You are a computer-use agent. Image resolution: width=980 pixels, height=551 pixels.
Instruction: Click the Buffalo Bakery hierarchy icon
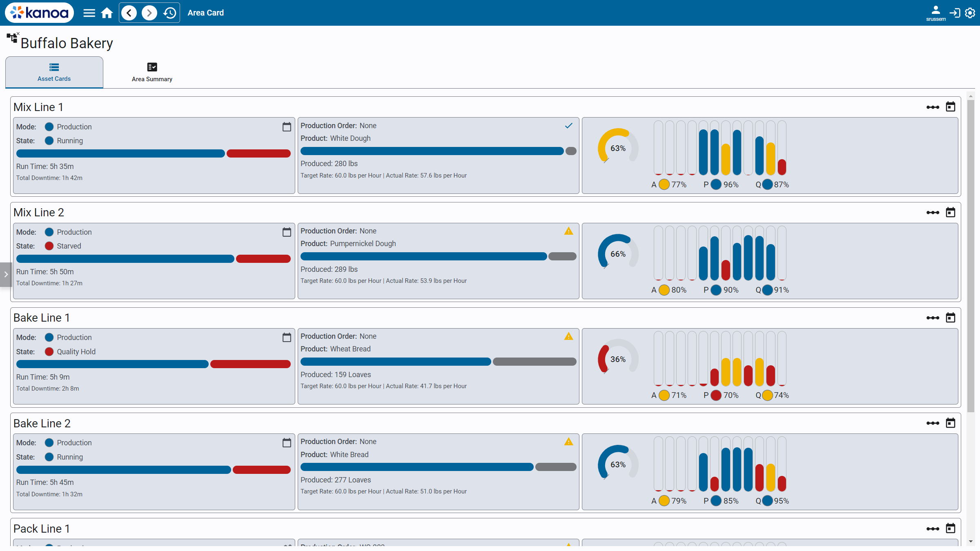(x=12, y=38)
